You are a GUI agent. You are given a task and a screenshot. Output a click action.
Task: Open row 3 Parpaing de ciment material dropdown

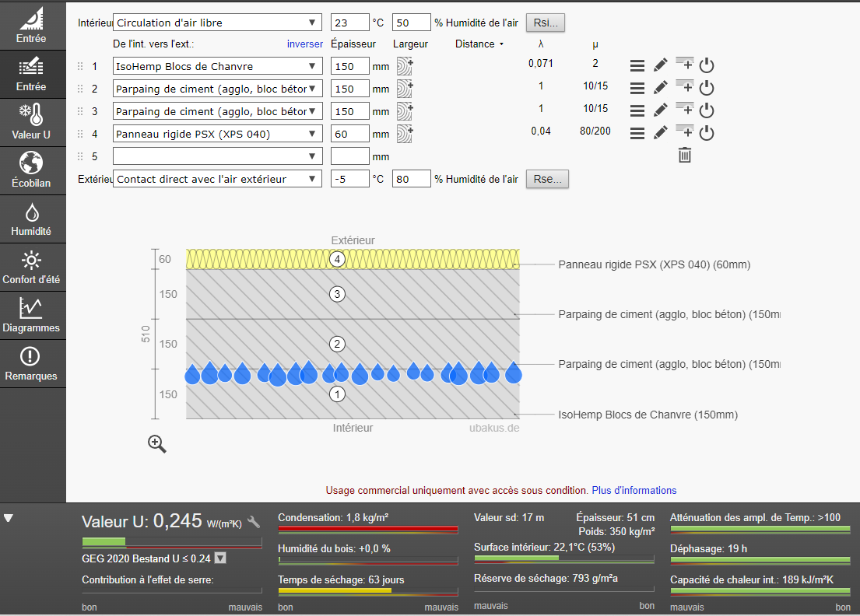pos(217,111)
